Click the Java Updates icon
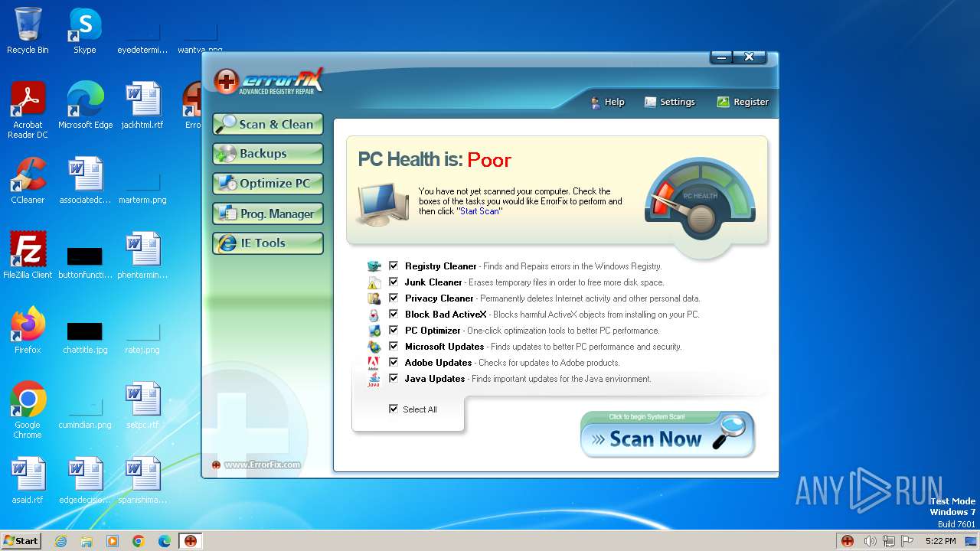980x551 pixels. (x=374, y=380)
